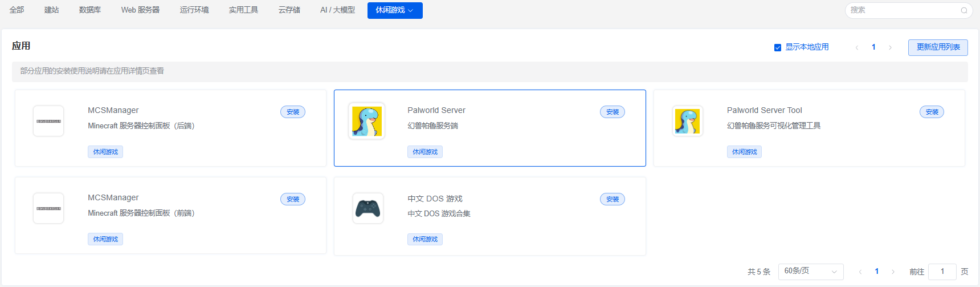Image resolution: width=980 pixels, height=287 pixels.
Task: Install MCSManager 后端 panel
Action: [293, 112]
